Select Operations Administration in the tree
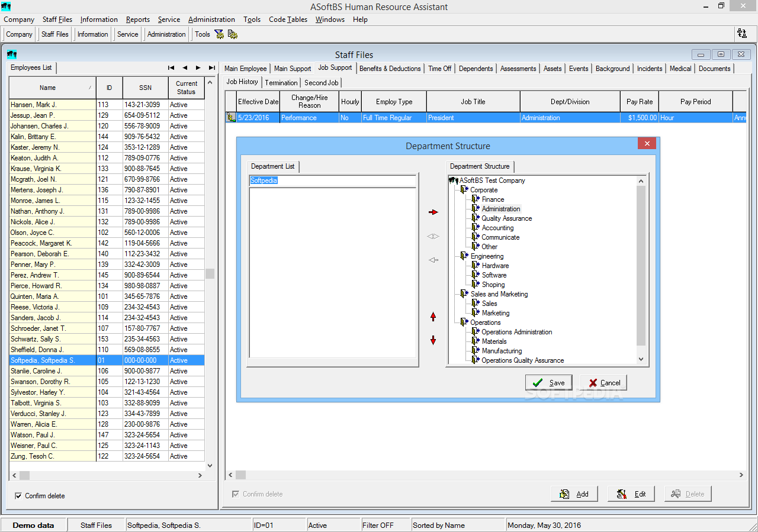Screen dimensions: 758x532 point(516,332)
